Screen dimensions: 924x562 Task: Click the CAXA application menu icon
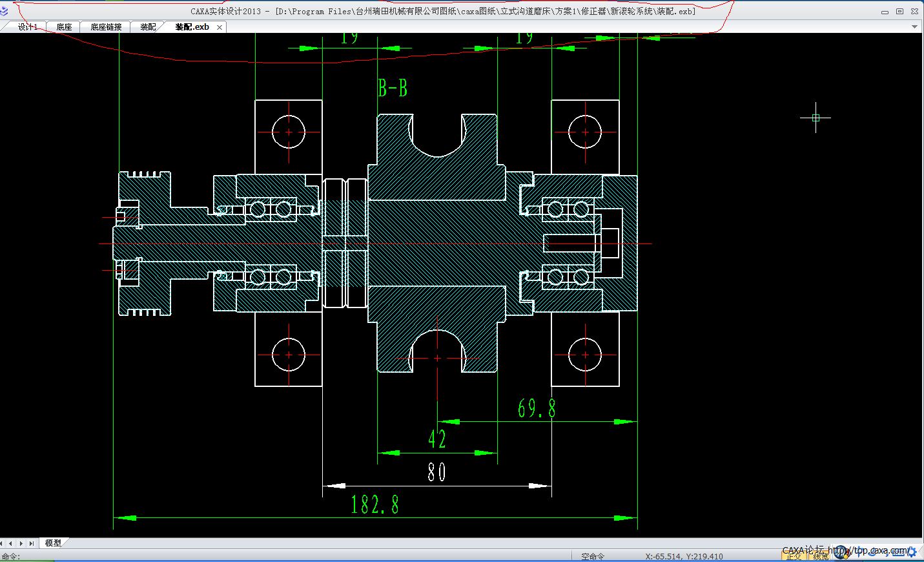5,11
